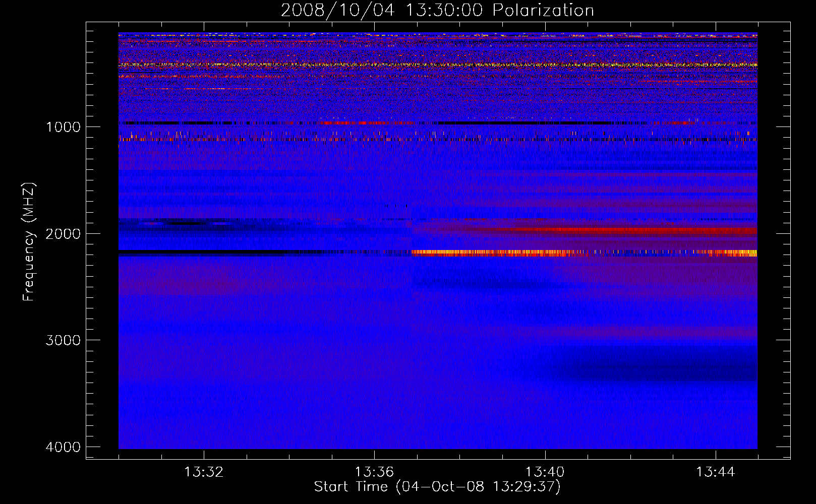Click the 2000 frequency tick label
This screenshot has height=504, width=816.
tap(63, 234)
